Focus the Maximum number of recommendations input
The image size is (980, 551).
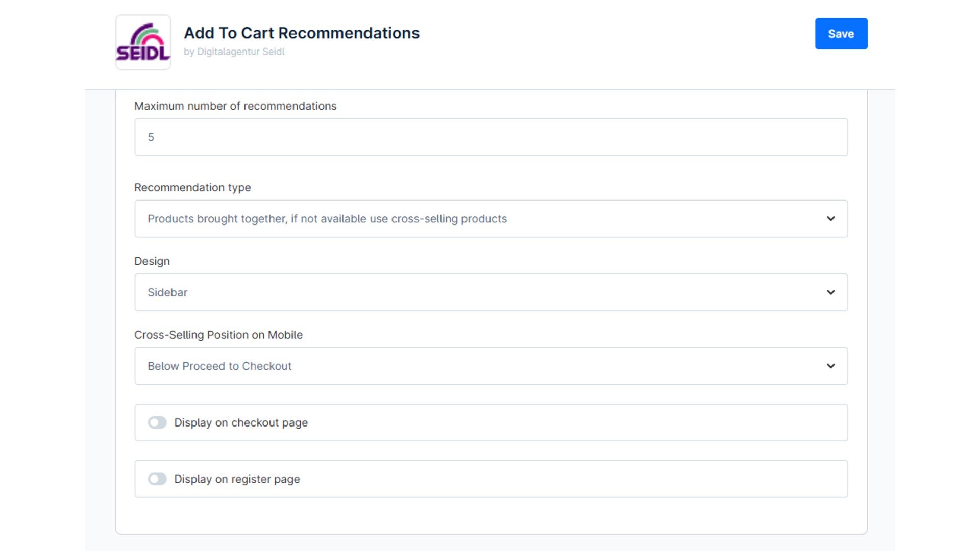[x=491, y=137]
